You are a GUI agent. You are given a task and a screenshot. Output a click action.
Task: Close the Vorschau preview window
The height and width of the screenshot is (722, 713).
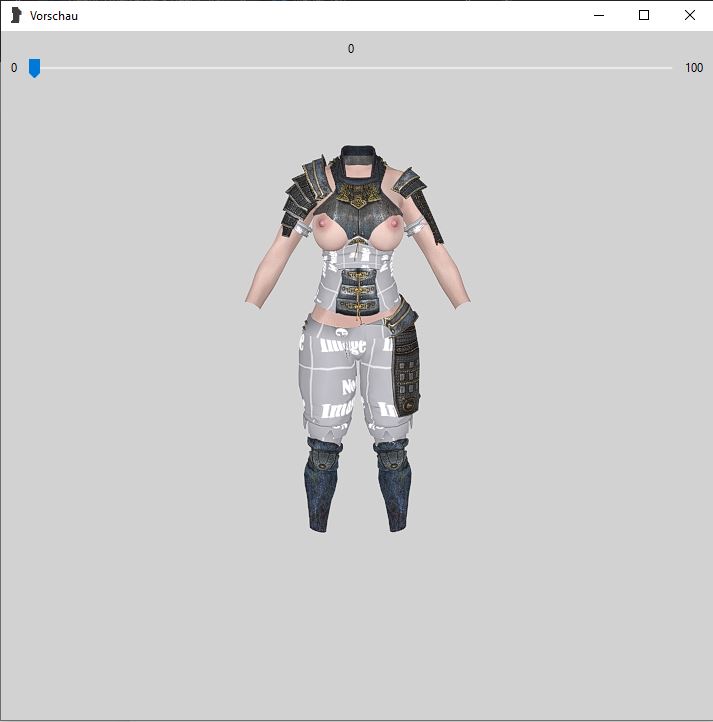point(690,15)
